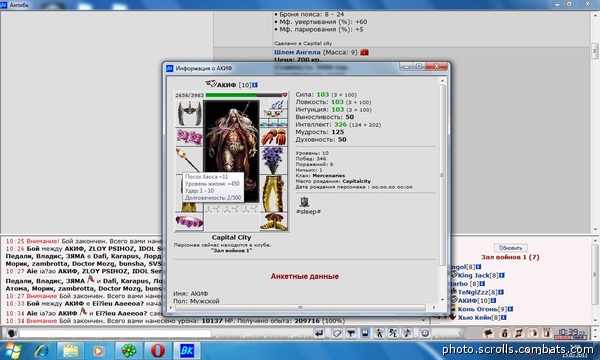This screenshot has width=600, height=360.
Task: Click TeNgiZzz in the player list
Action: click(x=473, y=292)
